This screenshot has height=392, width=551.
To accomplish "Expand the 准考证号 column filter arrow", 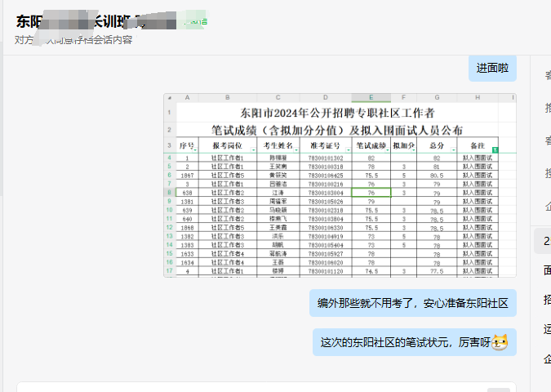I will [348, 149].
